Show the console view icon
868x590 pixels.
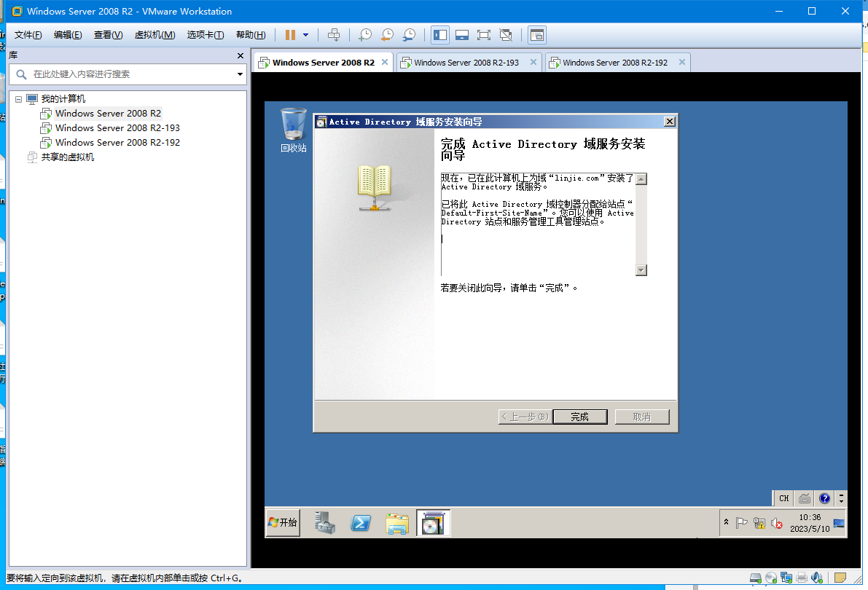461,35
